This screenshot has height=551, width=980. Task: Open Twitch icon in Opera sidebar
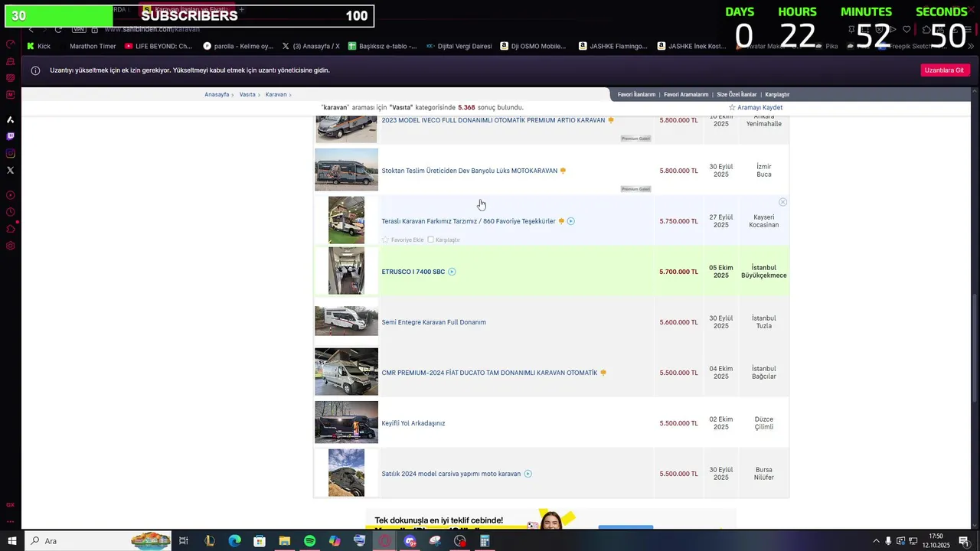tap(10, 136)
